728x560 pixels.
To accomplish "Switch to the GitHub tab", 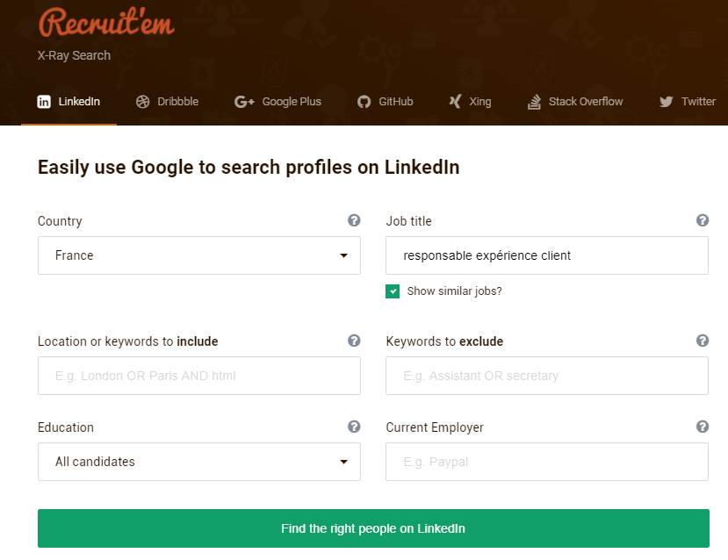I will pyautogui.click(x=386, y=102).
